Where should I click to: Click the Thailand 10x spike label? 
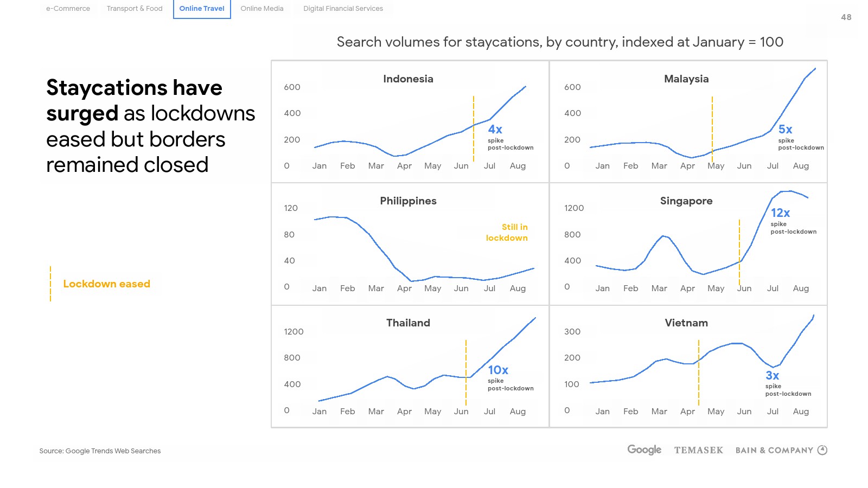pyautogui.click(x=498, y=370)
